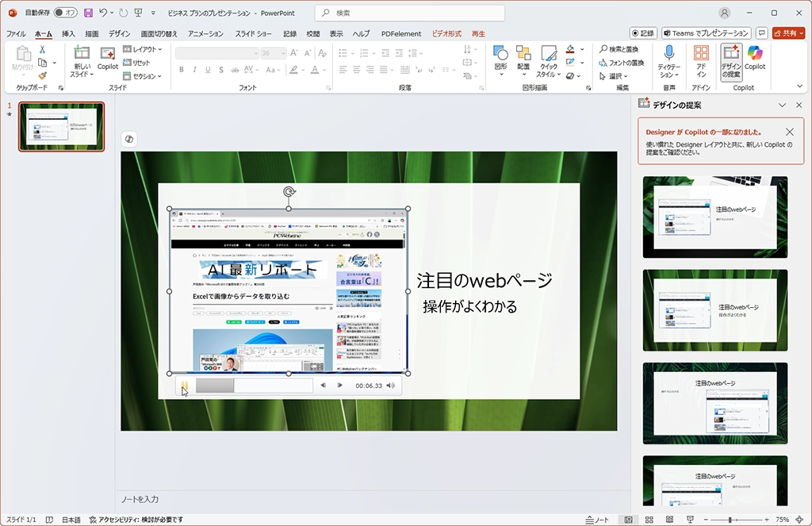Step the video forward
Screen dimensions: 812x526
(339, 386)
